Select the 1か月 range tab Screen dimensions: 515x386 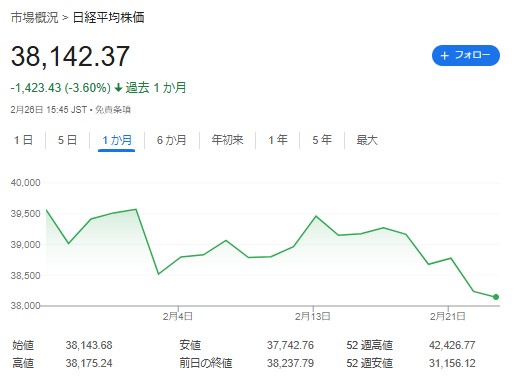[117, 140]
